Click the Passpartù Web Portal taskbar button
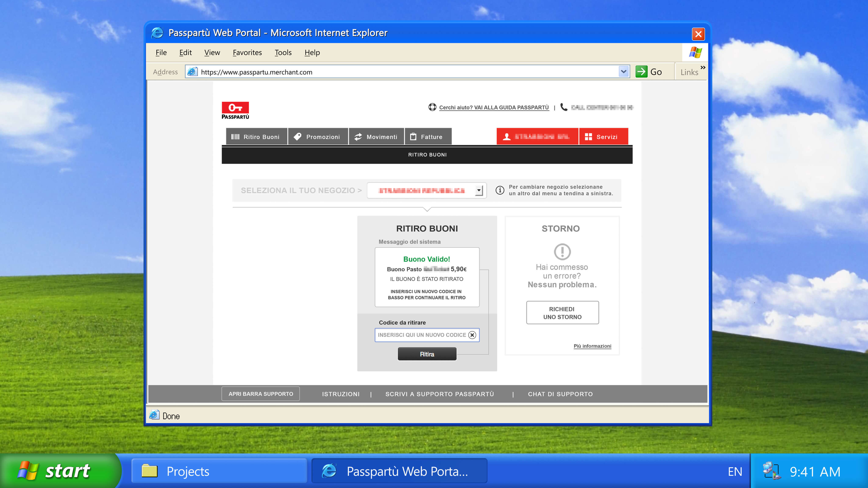Image resolution: width=868 pixels, height=488 pixels. [399, 471]
